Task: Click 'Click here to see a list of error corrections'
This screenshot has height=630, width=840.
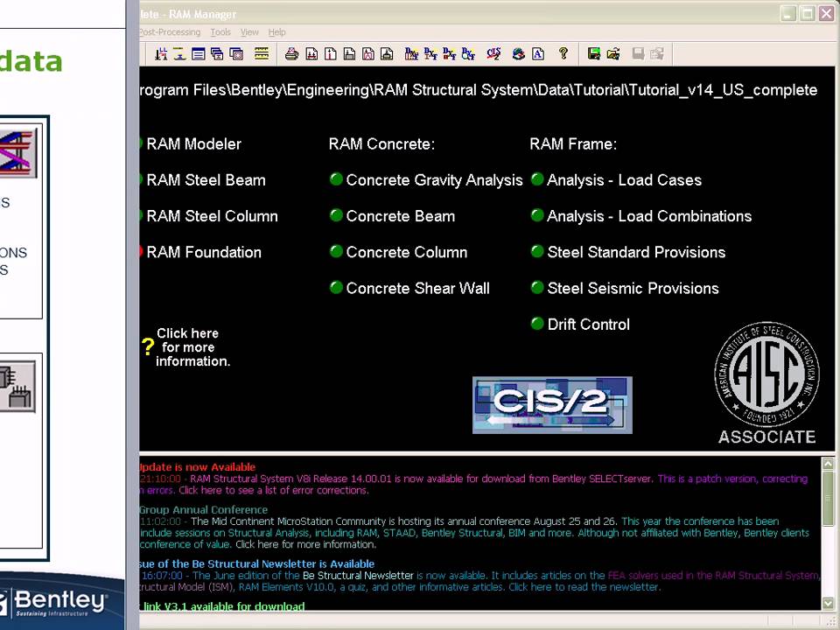Action: [274, 490]
